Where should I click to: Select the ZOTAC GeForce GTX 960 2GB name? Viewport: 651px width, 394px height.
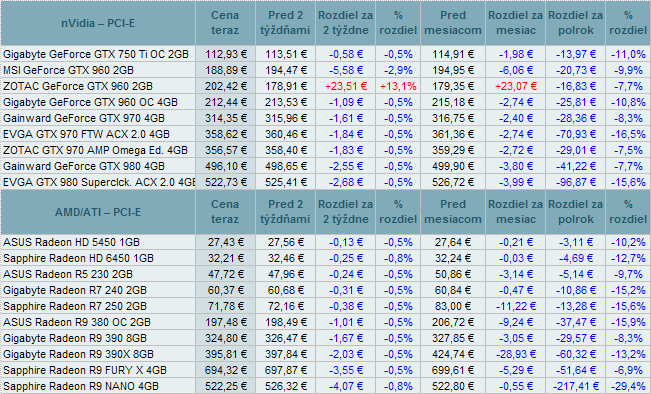click(x=78, y=86)
